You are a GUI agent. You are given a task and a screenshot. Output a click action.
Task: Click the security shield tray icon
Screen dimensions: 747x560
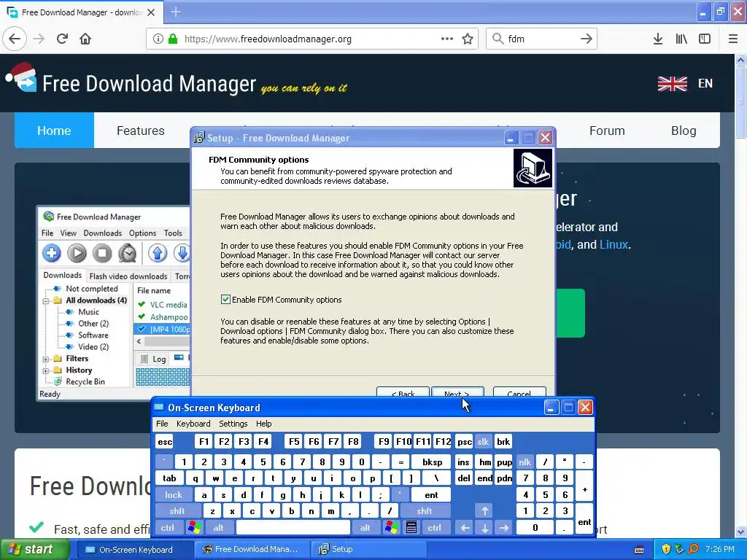pyautogui.click(x=666, y=549)
